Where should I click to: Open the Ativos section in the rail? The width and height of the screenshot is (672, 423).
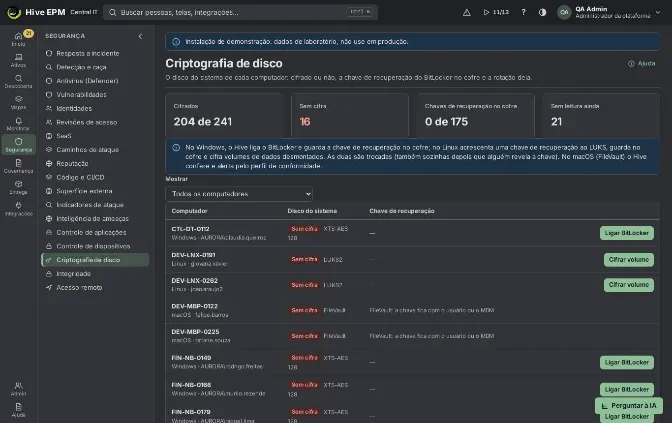coord(18,60)
